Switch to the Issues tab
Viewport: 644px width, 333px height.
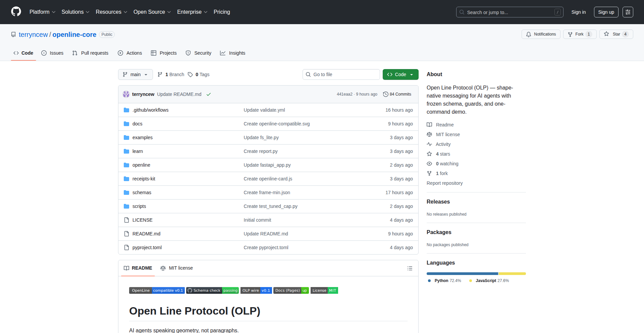coord(52,53)
